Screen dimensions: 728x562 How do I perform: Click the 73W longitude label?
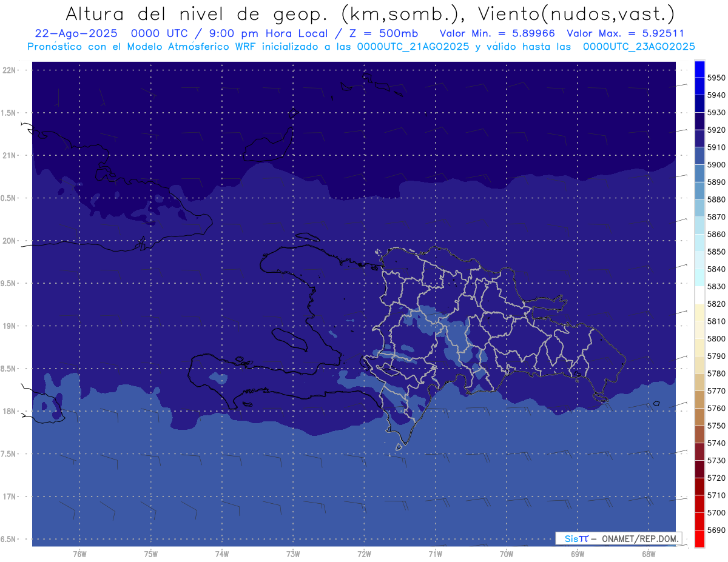pos(293,554)
